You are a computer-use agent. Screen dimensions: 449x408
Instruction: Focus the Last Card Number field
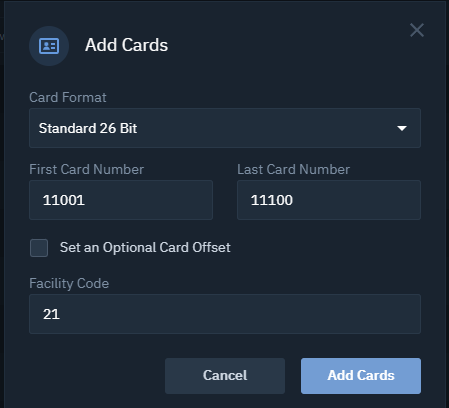pos(329,200)
